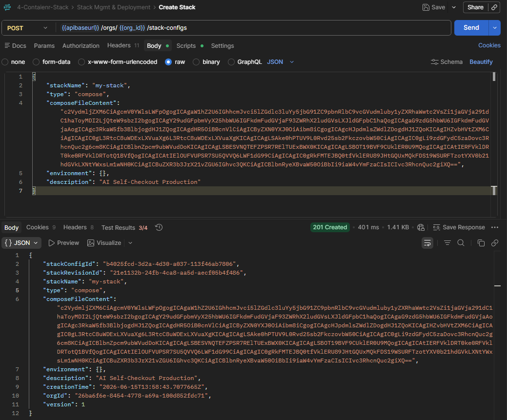
Task: Select the binary body type
Action: click(x=196, y=62)
